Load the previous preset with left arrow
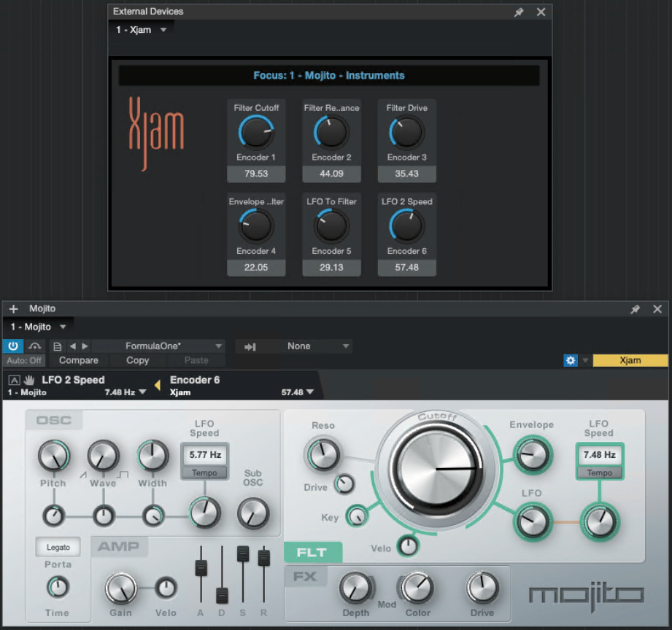The image size is (672, 630). (72, 346)
